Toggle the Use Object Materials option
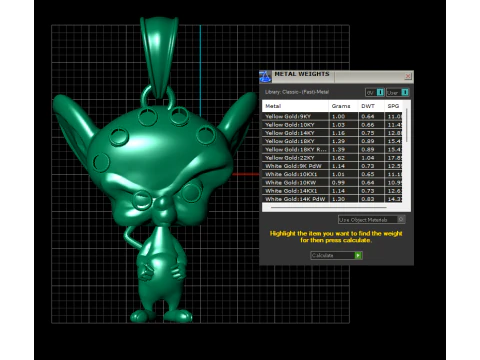Image resolution: width=480 pixels, height=360 pixels. coord(371,219)
